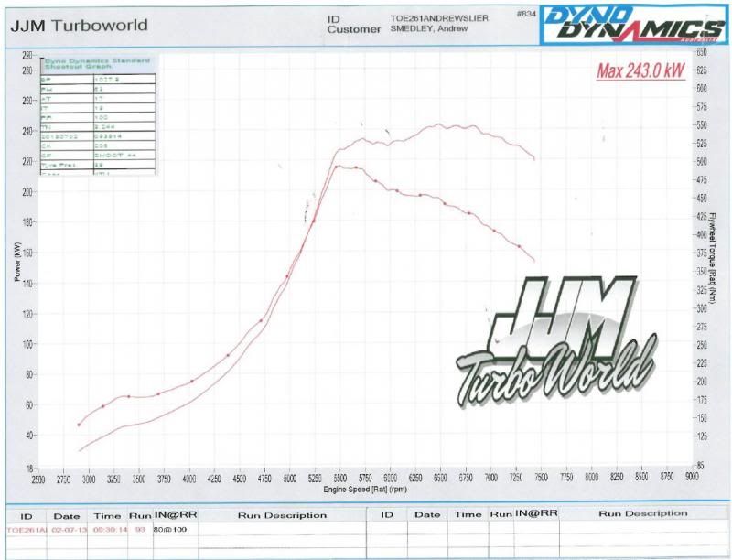Click the 40 tick on the power axis
Viewport: 732px width, 560px height.
click(28, 436)
